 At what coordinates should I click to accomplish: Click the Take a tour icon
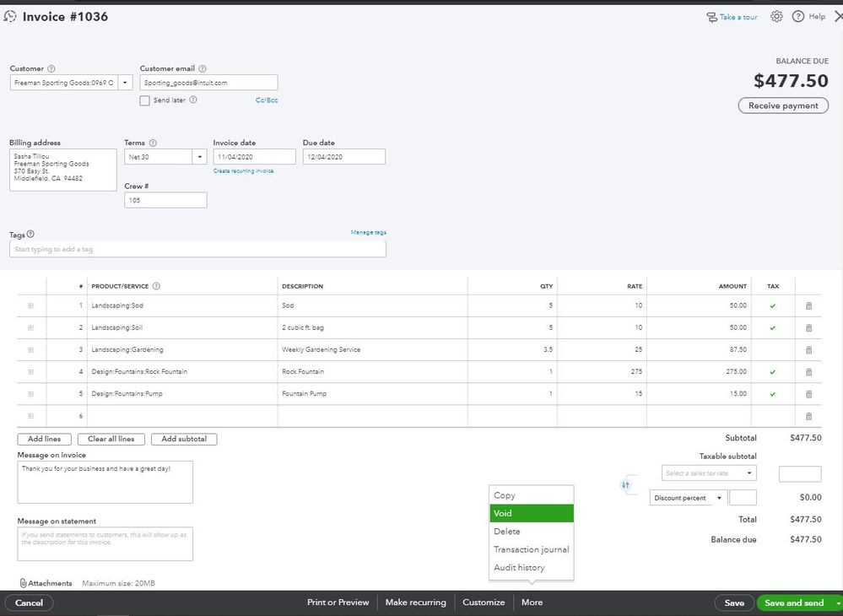pos(712,17)
